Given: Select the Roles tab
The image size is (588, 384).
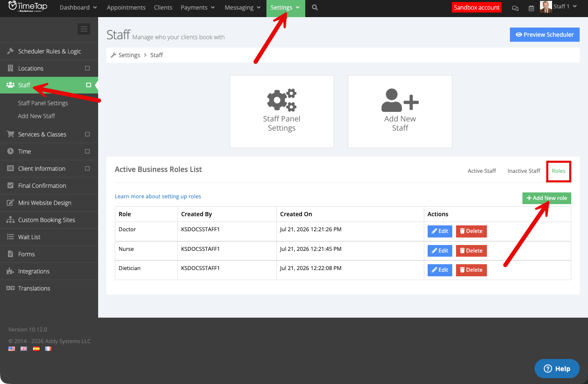Looking at the screenshot, I should [558, 171].
